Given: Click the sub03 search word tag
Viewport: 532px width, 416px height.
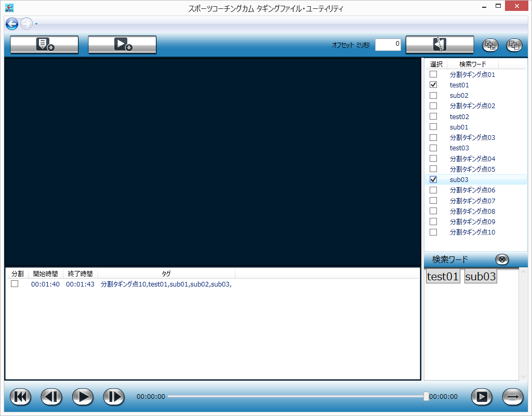Looking at the screenshot, I should pos(481,277).
